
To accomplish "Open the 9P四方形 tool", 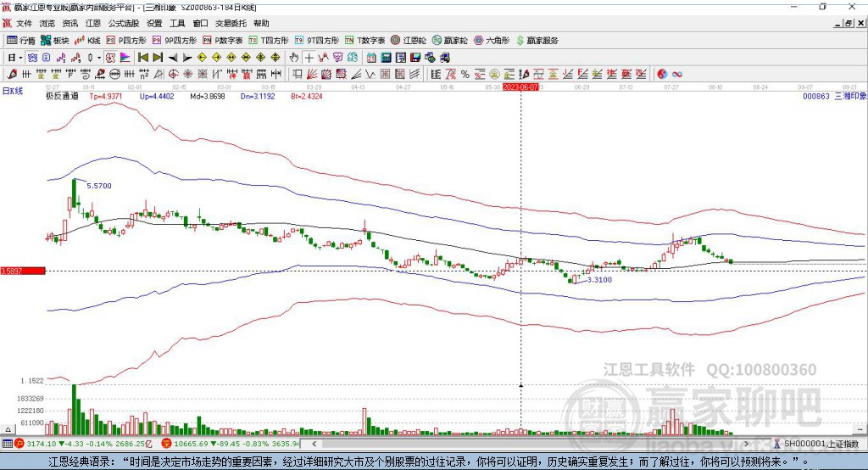I will coord(175,41).
